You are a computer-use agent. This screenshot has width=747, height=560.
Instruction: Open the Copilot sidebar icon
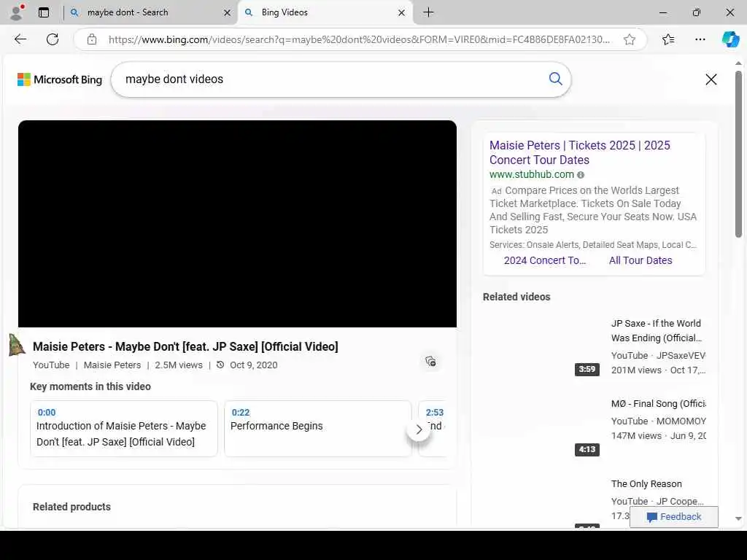click(730, 39)
